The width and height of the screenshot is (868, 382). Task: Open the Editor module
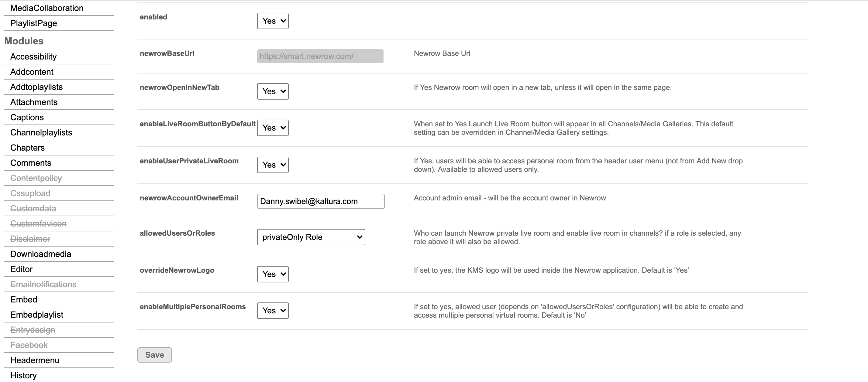[21, 269]
